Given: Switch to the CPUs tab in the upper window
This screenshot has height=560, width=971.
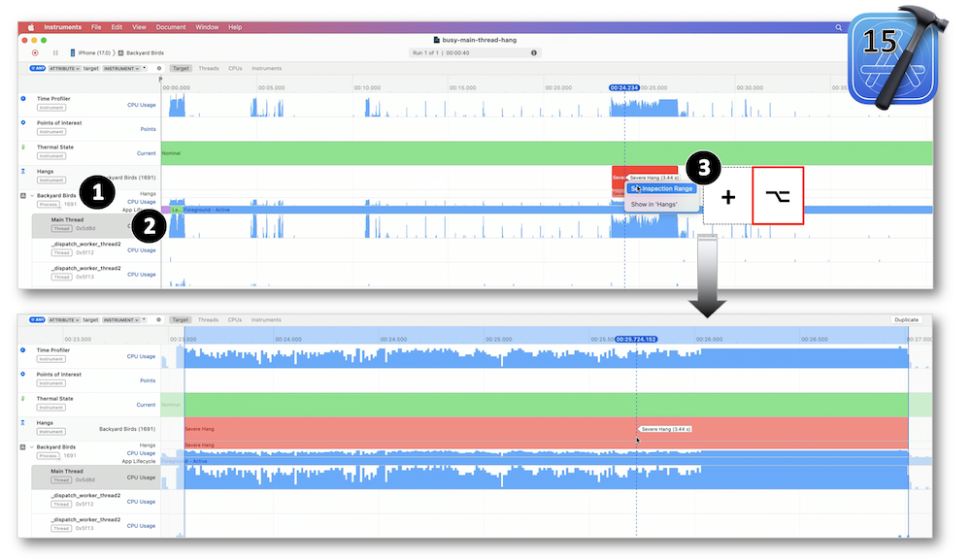Looking at the screenshot, I should coord(235,69).
